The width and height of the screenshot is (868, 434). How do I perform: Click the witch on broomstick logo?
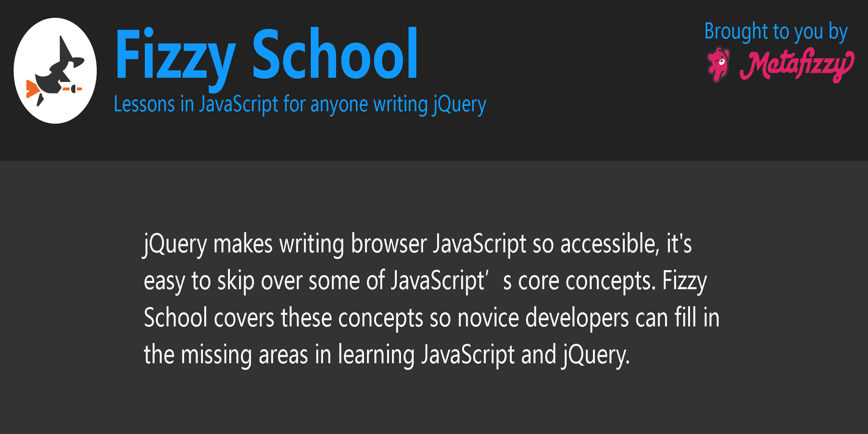point(55,71)
